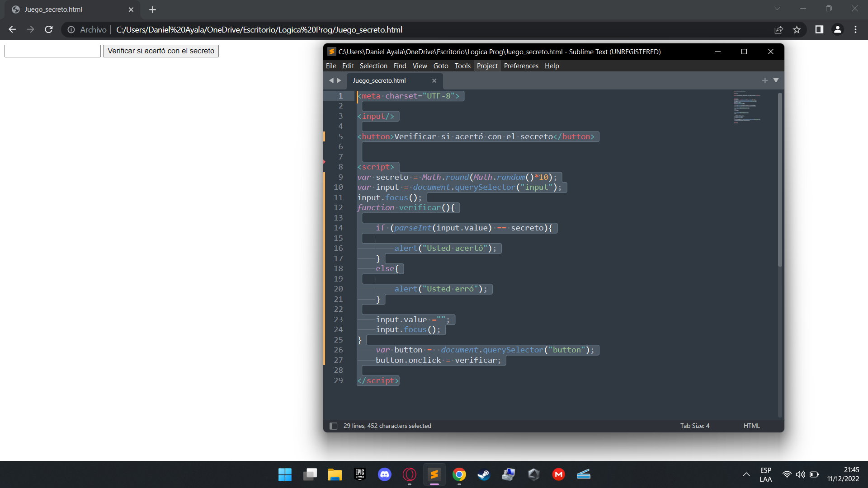Click the </script> closing tag
Viewport: 868px width, 488px height.
[378, 380]
